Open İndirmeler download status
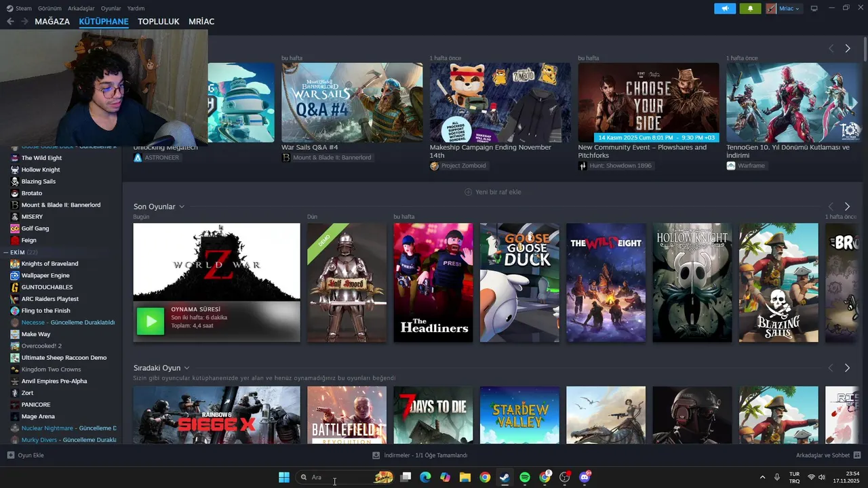The width and height of the screenshot is (868, 488). click(420, 455)
